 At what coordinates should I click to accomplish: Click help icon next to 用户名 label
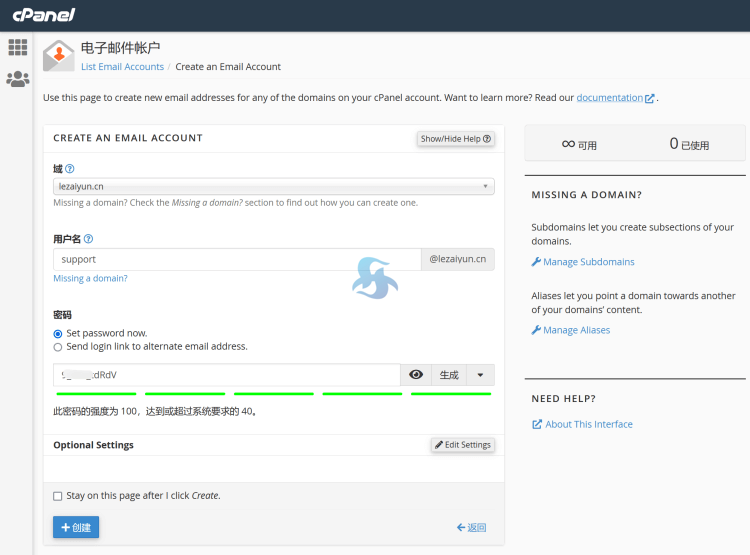coord(89,239)
